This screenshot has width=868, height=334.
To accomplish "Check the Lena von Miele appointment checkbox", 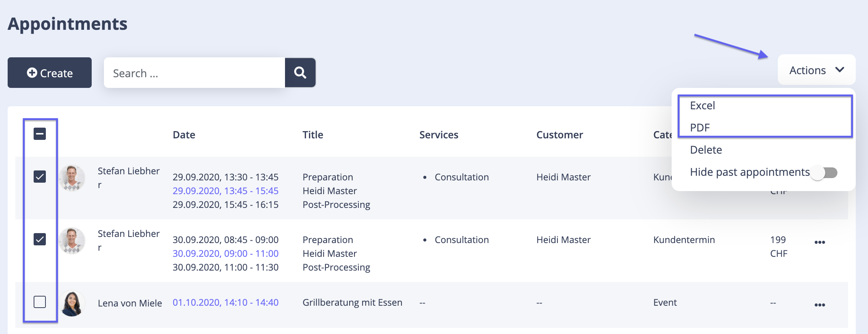I will click(x=40, y=302).
